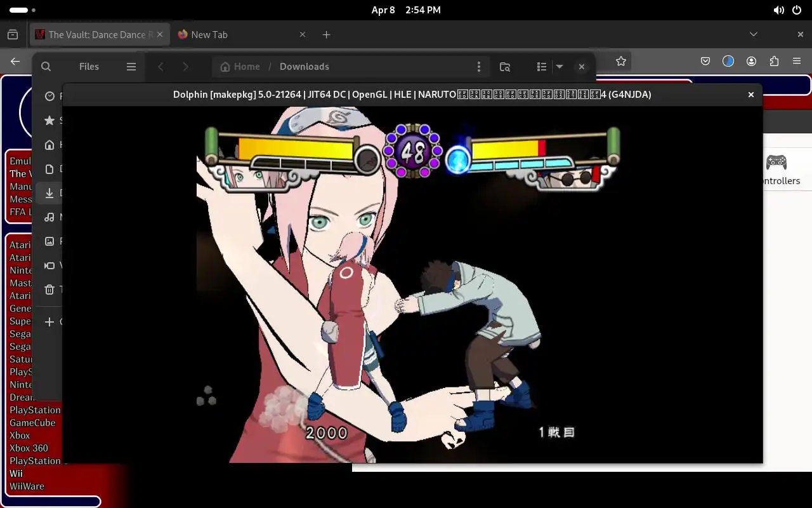Click Home in the Files path bar
This screenshot has width=812, height=508.
pyautogui.click(x=240, y=67)
